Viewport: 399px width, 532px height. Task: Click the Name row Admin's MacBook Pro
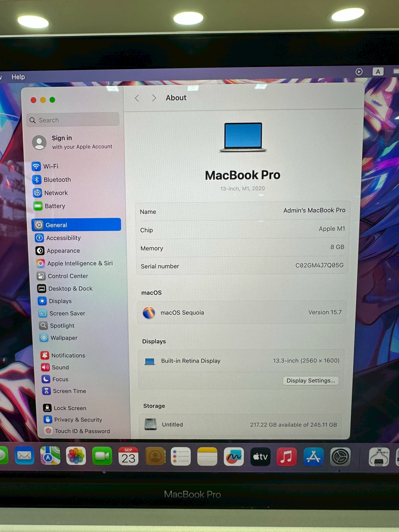click(243, 211)
